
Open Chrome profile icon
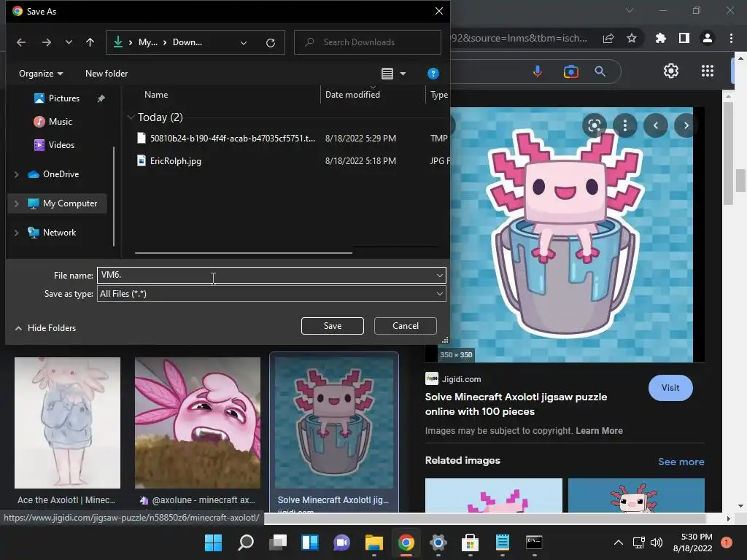[708, 38]
